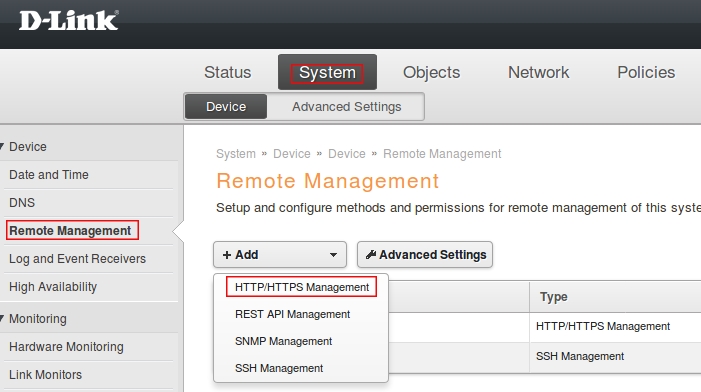Viewport: 701px width, 392px height.
Task: Open Hardware Monitoring in sidebar
Action: click(66, 347)
